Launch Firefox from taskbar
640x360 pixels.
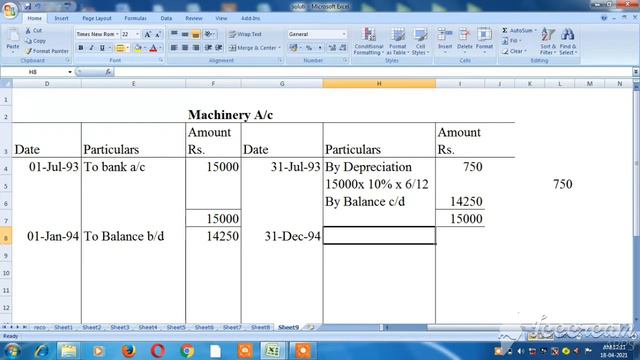129,351
